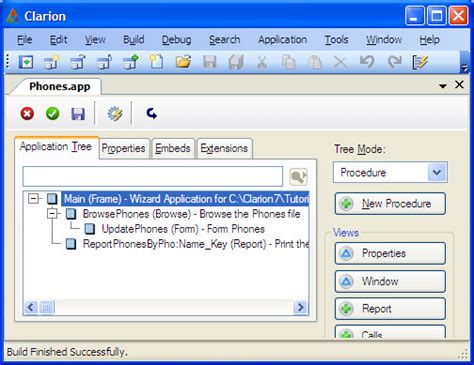Open the Search menu

tap(224, 40)
